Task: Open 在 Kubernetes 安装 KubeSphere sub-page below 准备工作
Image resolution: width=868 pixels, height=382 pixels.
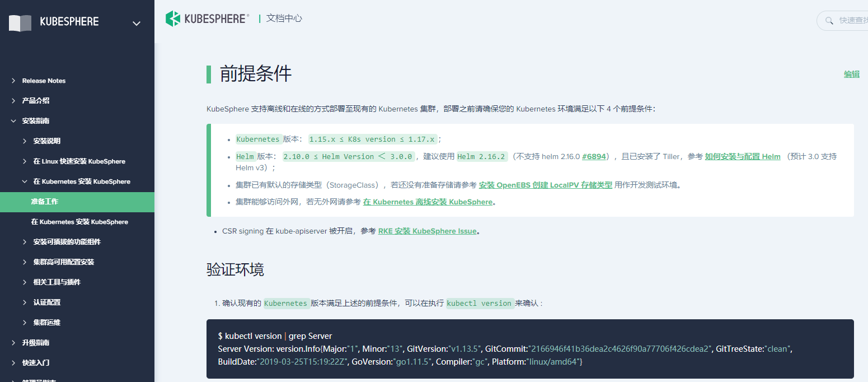Action: click(x=79, y=222)
